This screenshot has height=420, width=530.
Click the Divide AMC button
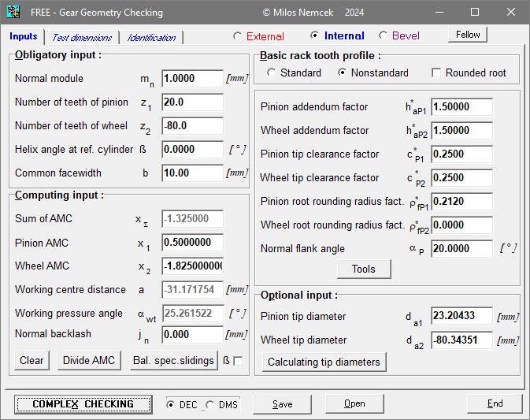(89, 360)
